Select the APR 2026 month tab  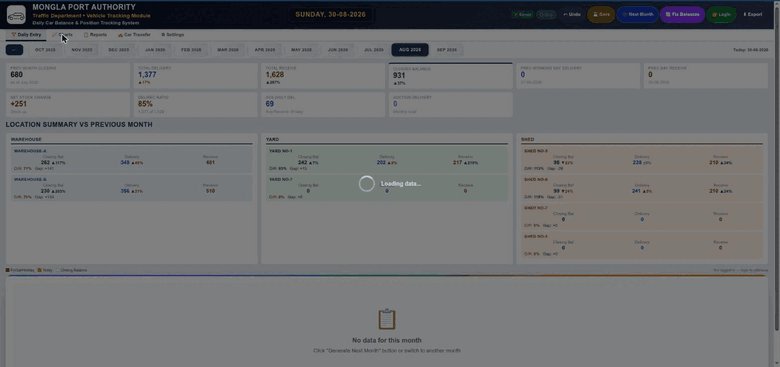pyautogui.click(x=265, y=50)
